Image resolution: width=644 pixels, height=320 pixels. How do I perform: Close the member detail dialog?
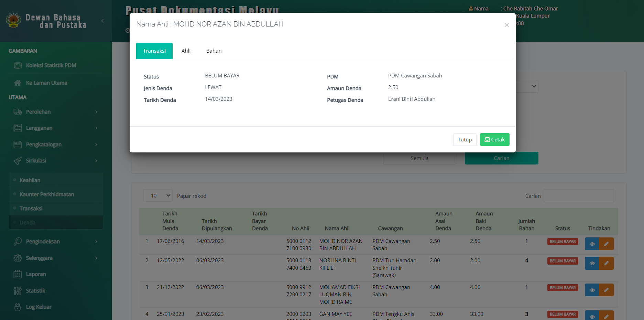[506, 25]
